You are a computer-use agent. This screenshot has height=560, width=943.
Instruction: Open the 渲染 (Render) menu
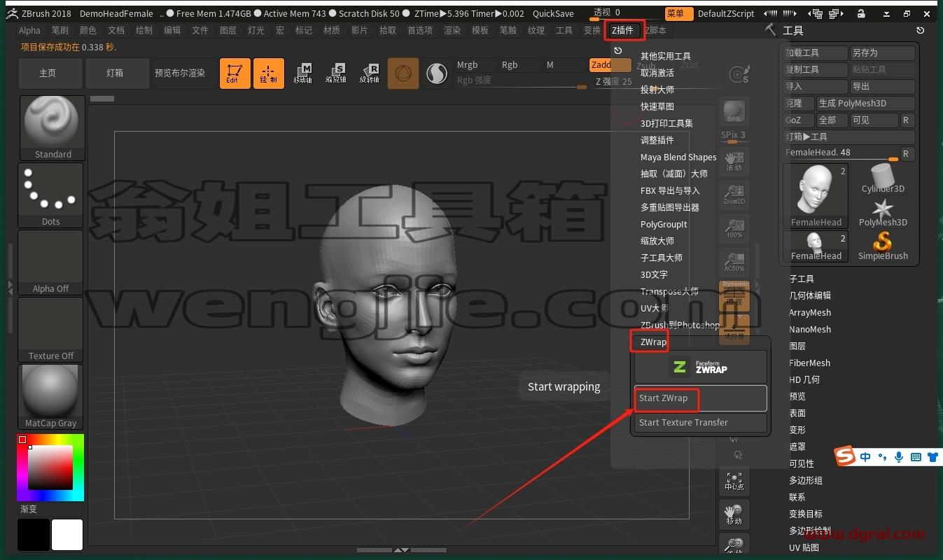coord(452,30)
